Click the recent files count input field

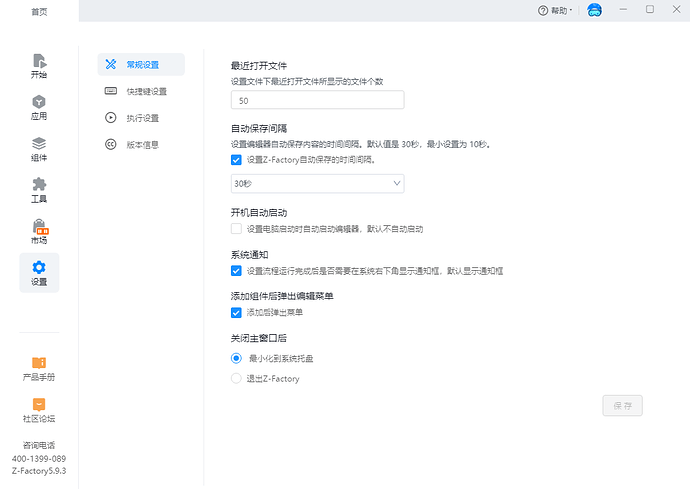[x=317, y=100]
